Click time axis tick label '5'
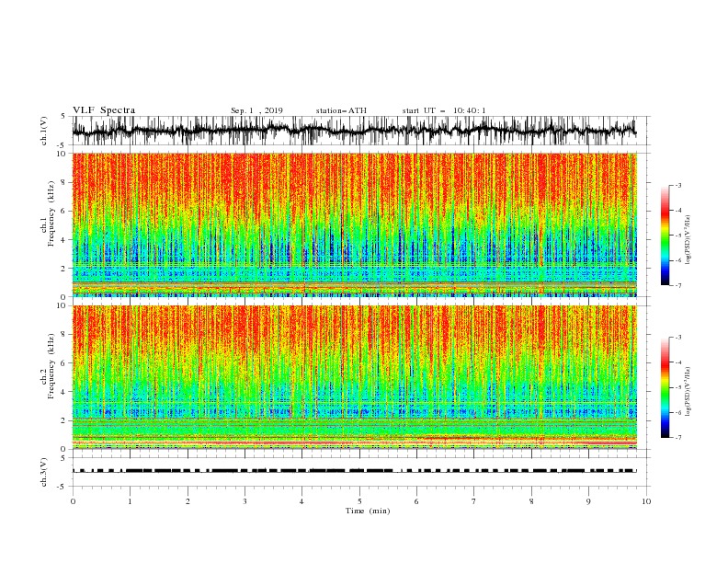 359,501
